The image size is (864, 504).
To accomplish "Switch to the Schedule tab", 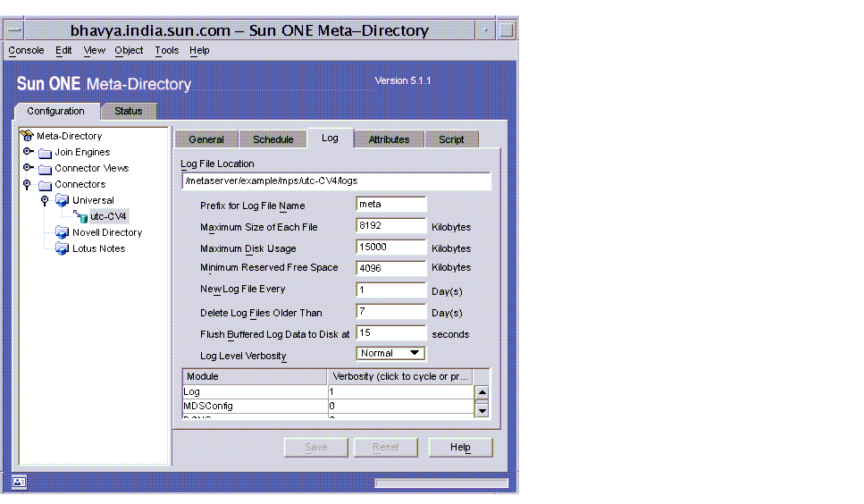I will pos(273,139).
